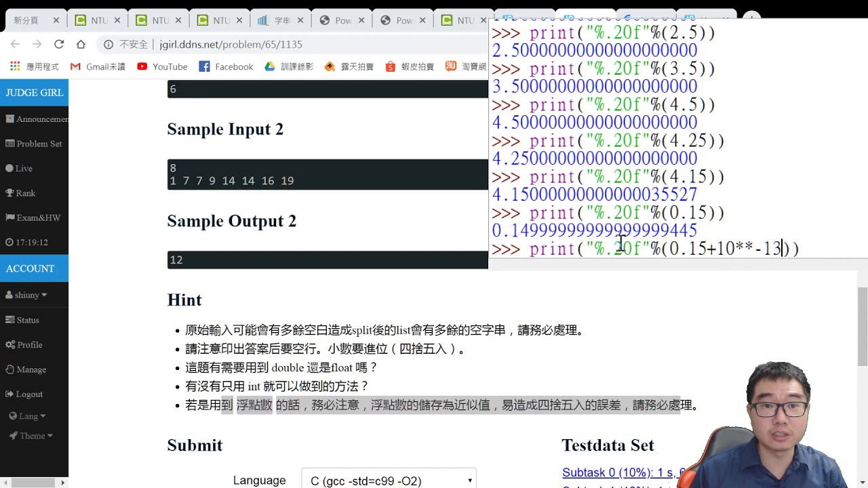Viewport: 868px width, 488px height.
Task: Open the Language select showing C (gcc -std=c99 -O2)
Action: click(x=389, y=481)
